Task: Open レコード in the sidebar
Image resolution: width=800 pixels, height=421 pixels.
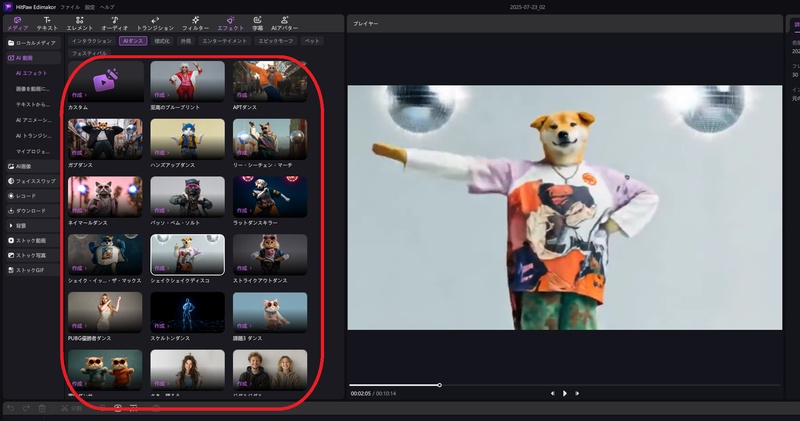Action: point(33,196)
